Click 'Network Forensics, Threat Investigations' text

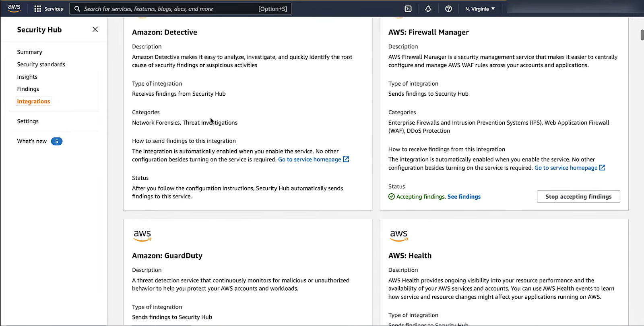click(x=185, y=123)
